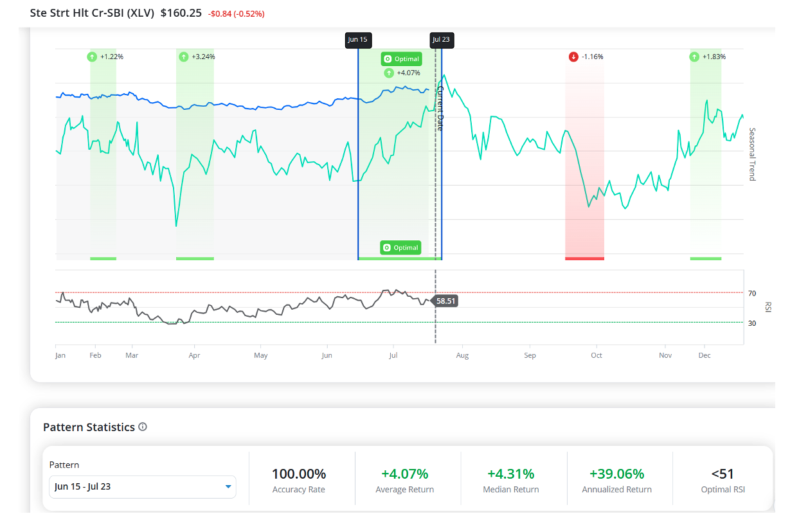Click the 58.51 RSI value tag
The height and width of the screenshot is (532, 808).
coord(445,300)
